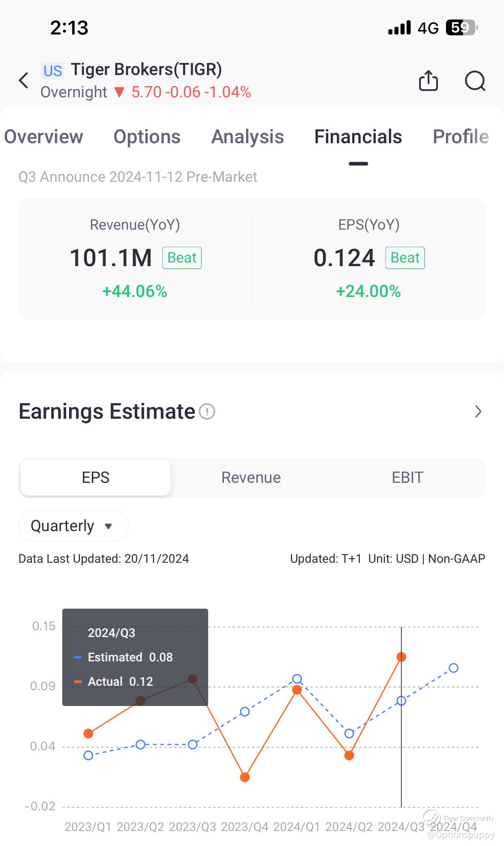Select the 2024/Q3 actual orange data point
The width and height of the screenshot is (504, 846).
click(401, 657)
